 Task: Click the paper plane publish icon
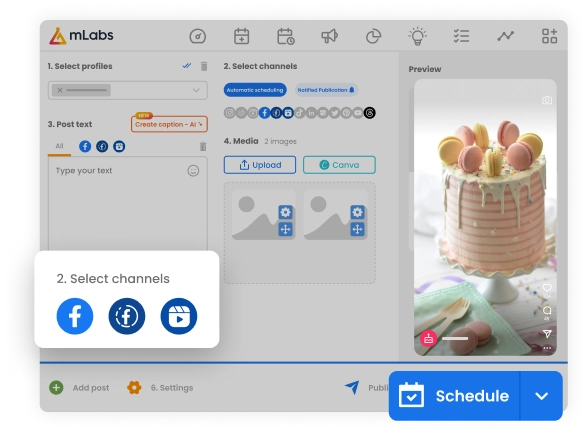352,387
